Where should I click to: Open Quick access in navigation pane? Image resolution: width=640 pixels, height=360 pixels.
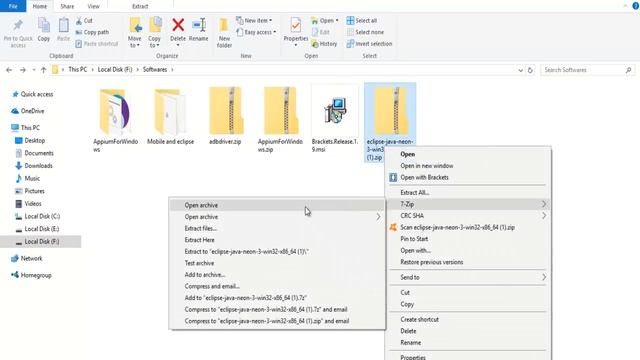tap(37, 94)
